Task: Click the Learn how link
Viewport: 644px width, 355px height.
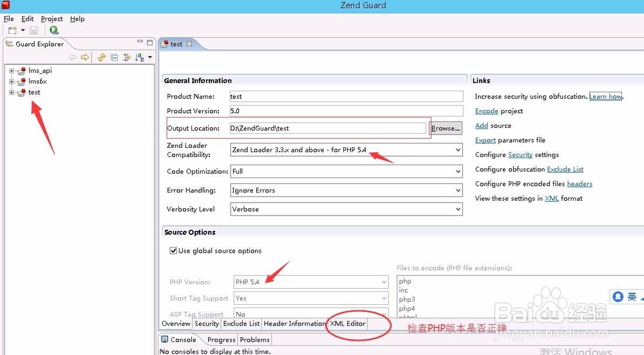Action: pos(606,96)
